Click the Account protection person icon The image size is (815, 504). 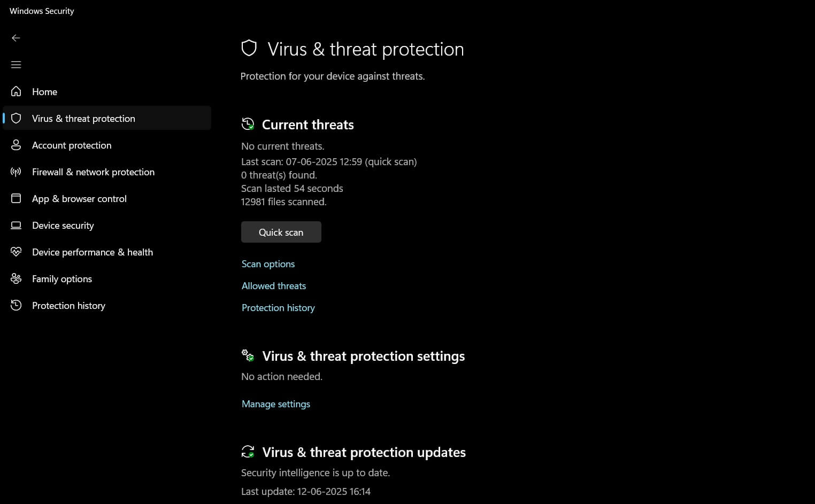pos(16,145)
